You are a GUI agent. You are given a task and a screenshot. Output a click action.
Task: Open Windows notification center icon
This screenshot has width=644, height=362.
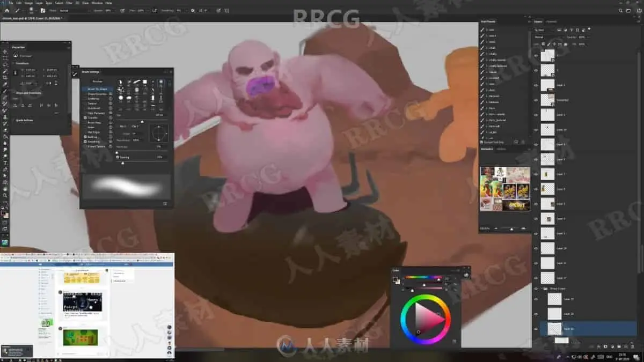(636, 357)
